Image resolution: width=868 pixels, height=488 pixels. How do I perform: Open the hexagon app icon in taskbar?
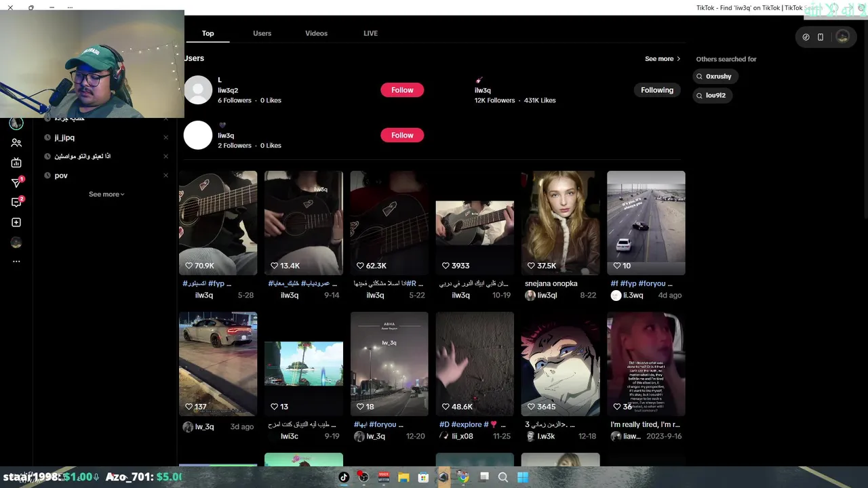443,477
